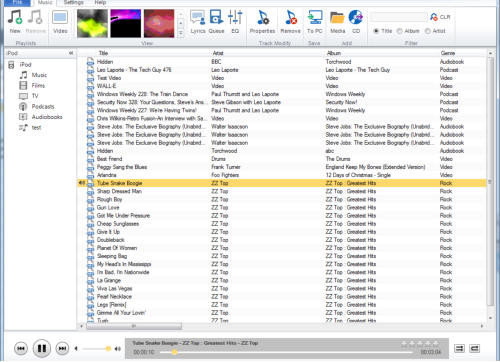Switch to the Settings tab
The image size is (500, 362).
pyautogui.click(x=74, y=2)
